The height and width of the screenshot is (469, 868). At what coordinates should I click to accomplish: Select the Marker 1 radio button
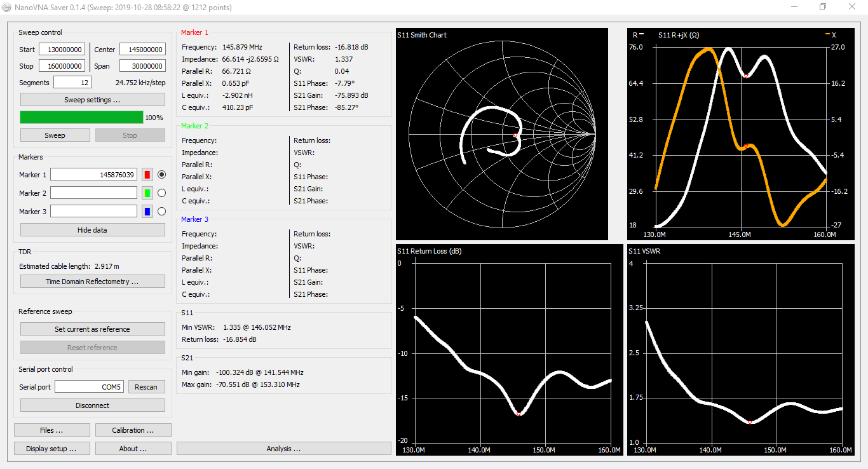(x=162, y=174)
